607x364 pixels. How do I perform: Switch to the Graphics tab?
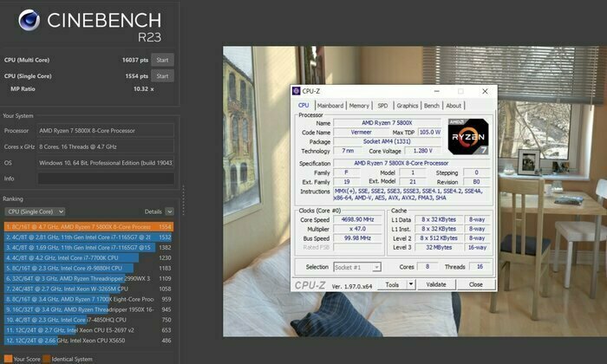click(x=408, y=106)
